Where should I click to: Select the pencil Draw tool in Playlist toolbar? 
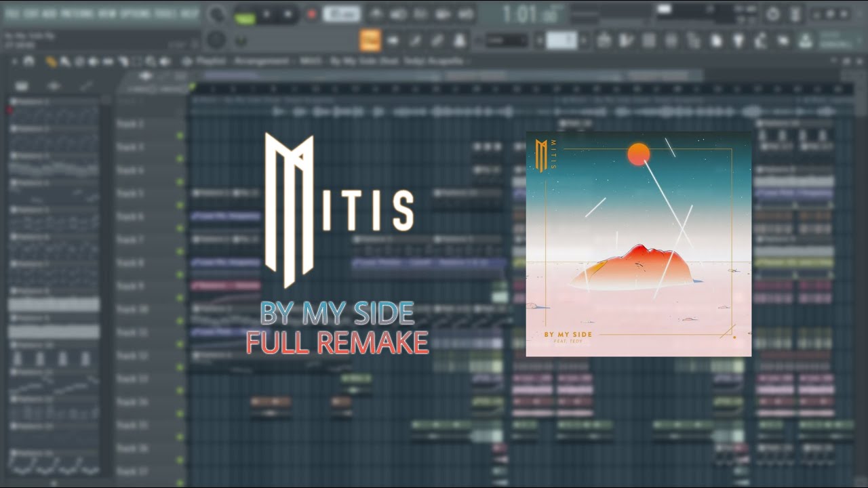tap(51, 62)
